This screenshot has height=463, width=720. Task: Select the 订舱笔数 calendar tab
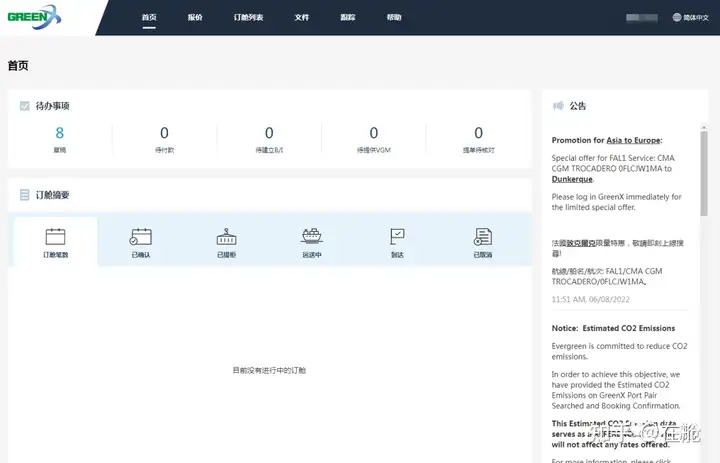pyautogui.click(x=56, y=242)
